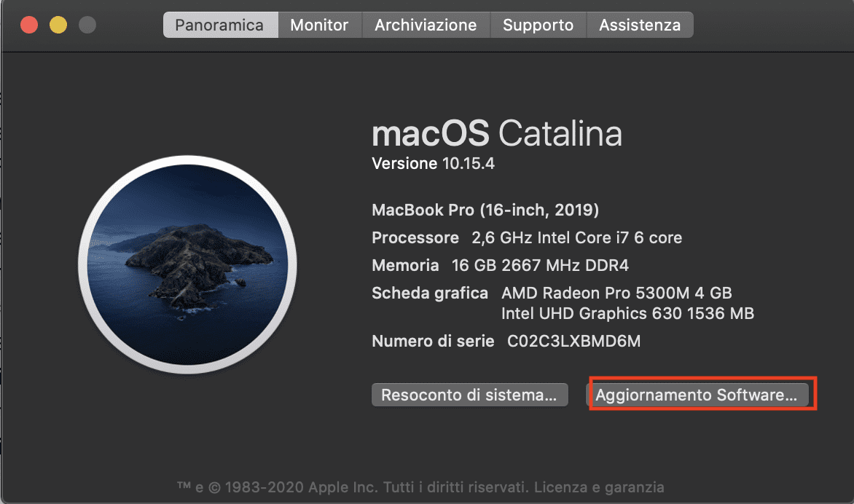Click Versione 10.15.4 to reveal build
854x504 pixels.
point(433,163)
